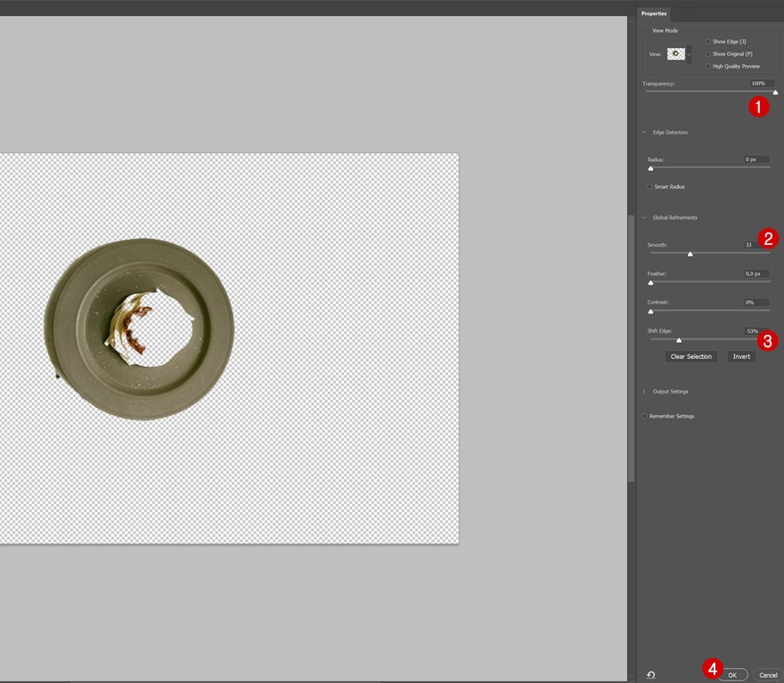Image resolution: width=784 pixels, height=683 pixels.
Task: Click the reset workspace icon at panel bottom
Action: pyautogui.click(x=651, y=675)
